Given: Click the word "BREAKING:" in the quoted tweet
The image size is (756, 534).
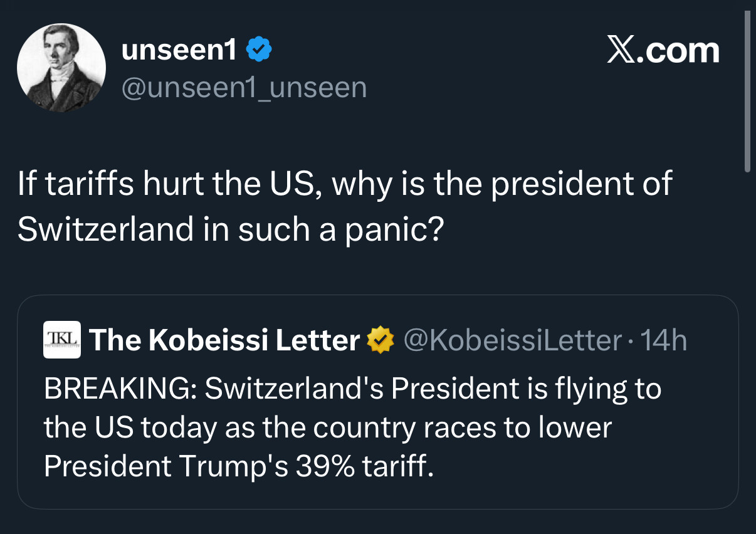Looking at the screenshot, I should point(120,389).
